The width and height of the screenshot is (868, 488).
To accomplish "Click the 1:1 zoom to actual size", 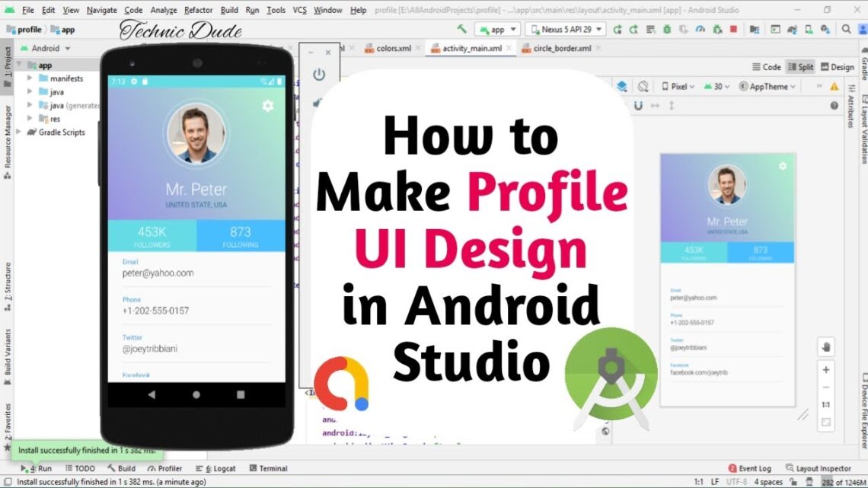I will [825, 404].
